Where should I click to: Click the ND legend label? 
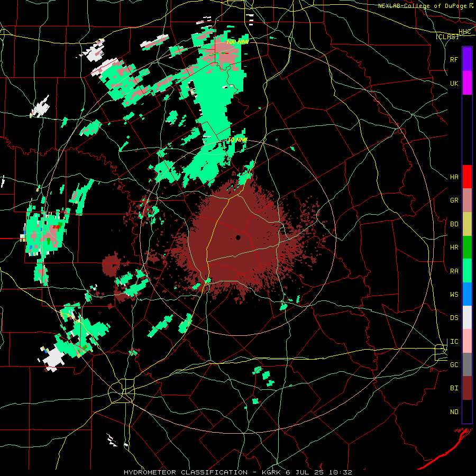point(454,412)
